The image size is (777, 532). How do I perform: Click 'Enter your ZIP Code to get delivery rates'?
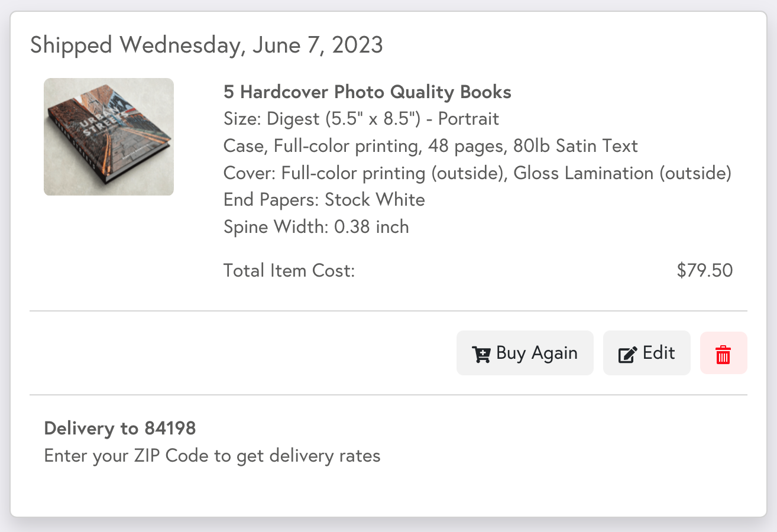(x=212, y=456)
